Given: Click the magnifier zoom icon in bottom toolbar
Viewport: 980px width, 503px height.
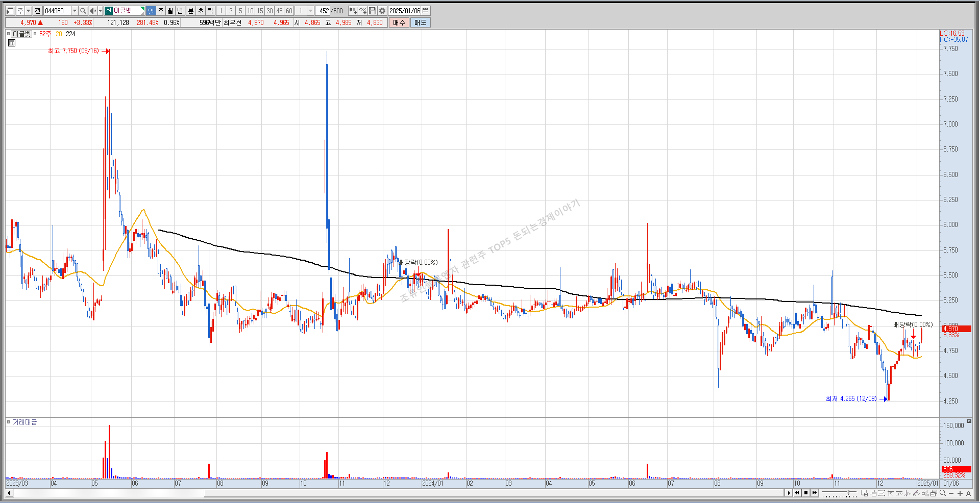Looking at the screenshot, I should click(943, 493).
